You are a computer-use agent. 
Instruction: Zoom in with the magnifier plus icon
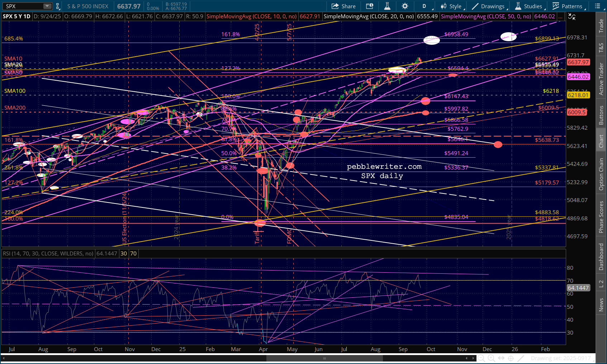coord(491,358)
